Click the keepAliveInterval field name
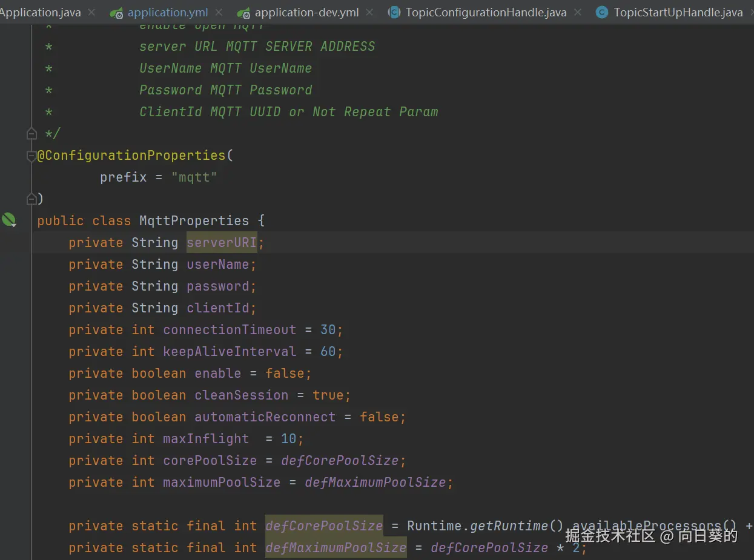The image size is (754, 560). tap(230, 352)
